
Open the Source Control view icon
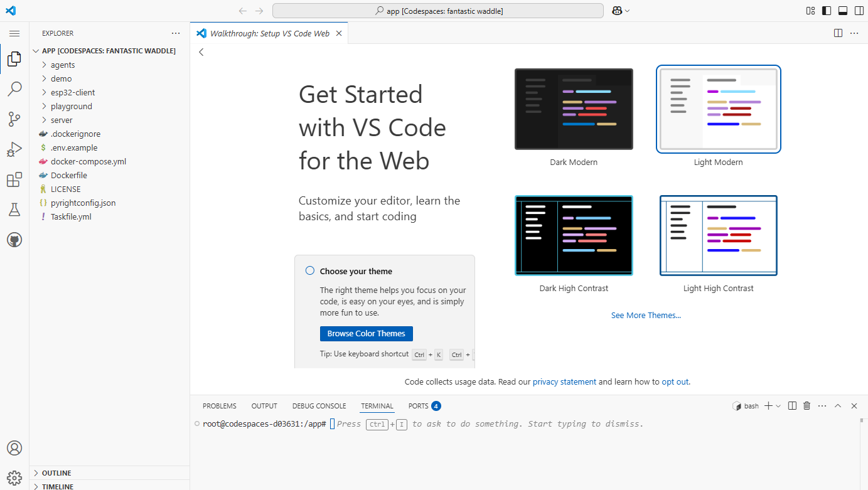point(14,119)
